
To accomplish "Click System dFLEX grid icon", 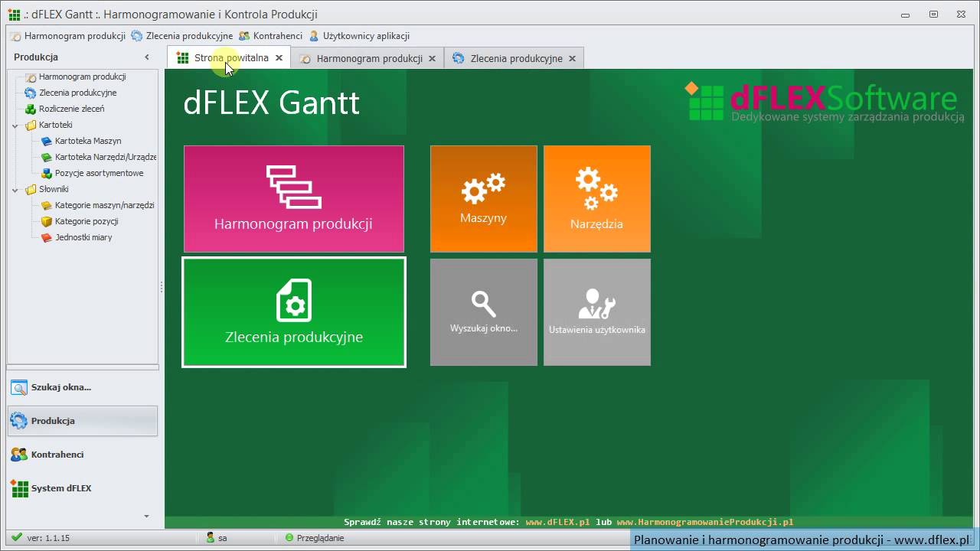I will coord(19,488).
